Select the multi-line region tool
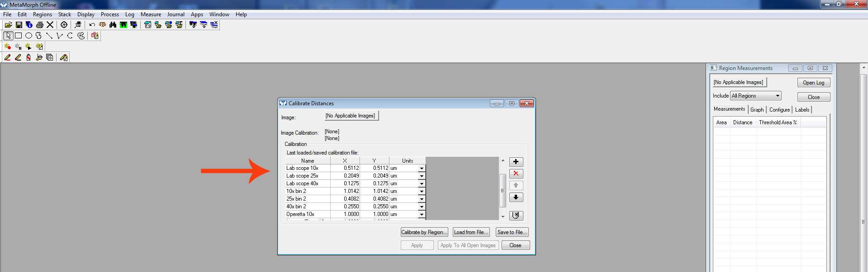Viewport: 868px width, 272px height. click(x=60, y=36)
